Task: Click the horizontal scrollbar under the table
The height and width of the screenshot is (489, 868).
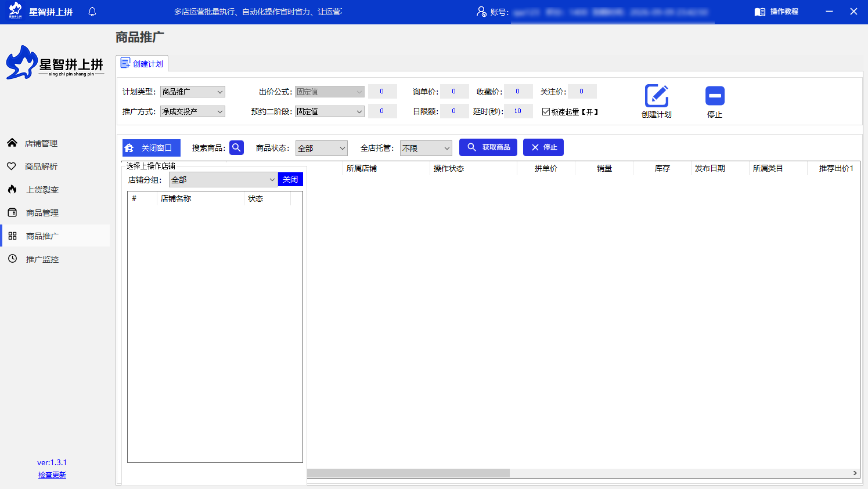Action: [x=408, y=473]
